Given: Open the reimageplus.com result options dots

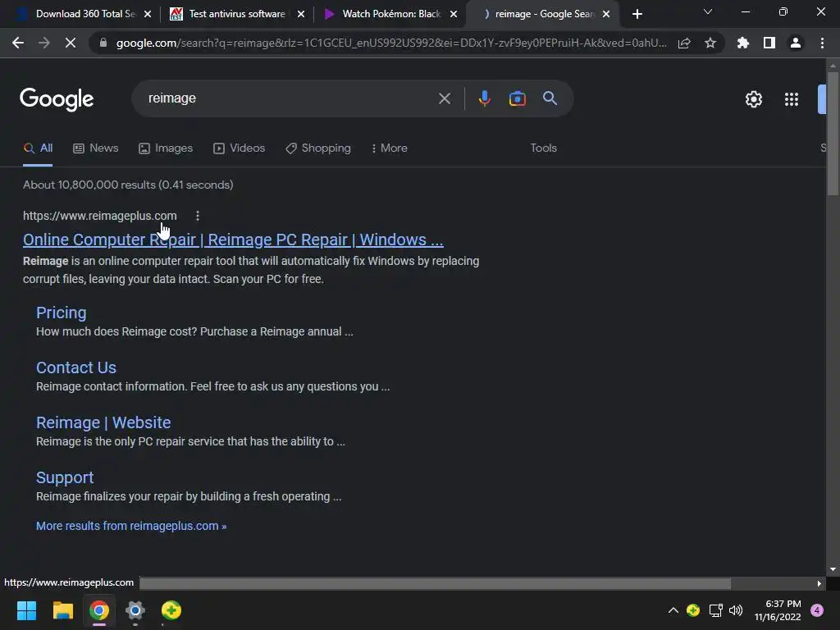Looking at the screenshot, I should tap(198, 216).
